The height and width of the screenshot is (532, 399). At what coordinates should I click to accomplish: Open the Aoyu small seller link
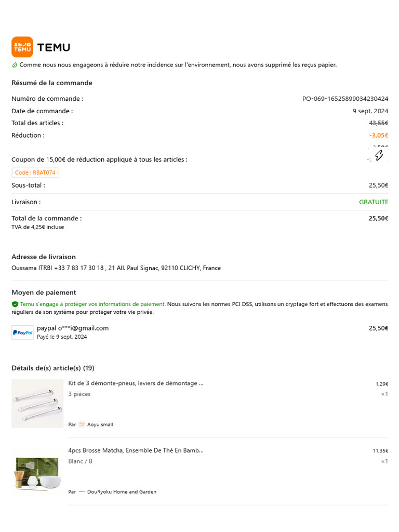[x=100, y=424]
